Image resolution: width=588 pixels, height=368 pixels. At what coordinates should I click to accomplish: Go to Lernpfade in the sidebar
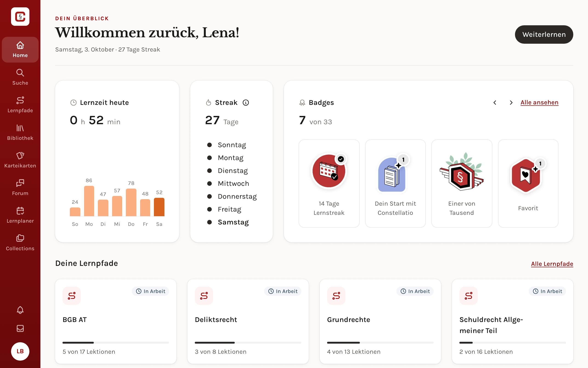point(20,105)
